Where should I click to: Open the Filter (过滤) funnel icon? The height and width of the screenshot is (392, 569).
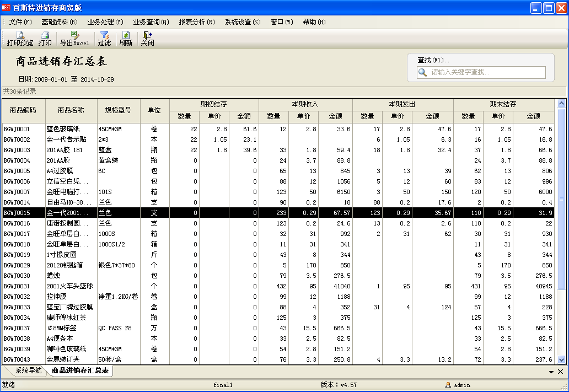pyautogui.click(x=104, y=39)
